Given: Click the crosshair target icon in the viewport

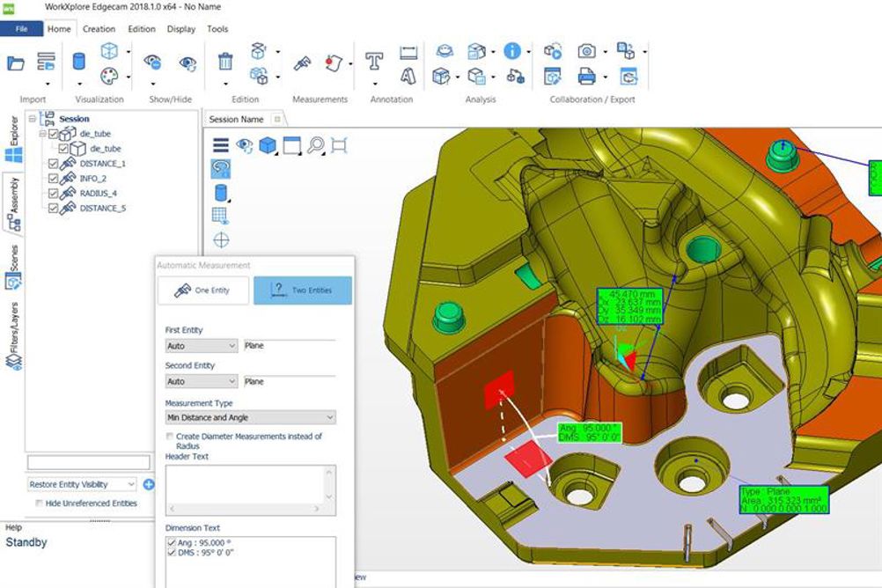Looking at the screenshot, I should coord(221,240).
